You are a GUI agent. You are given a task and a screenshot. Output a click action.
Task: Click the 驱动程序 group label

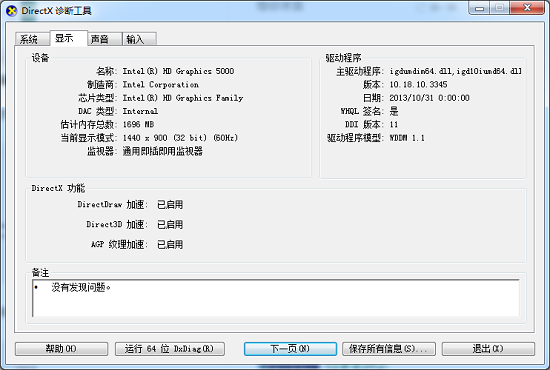tap(343, 58)
